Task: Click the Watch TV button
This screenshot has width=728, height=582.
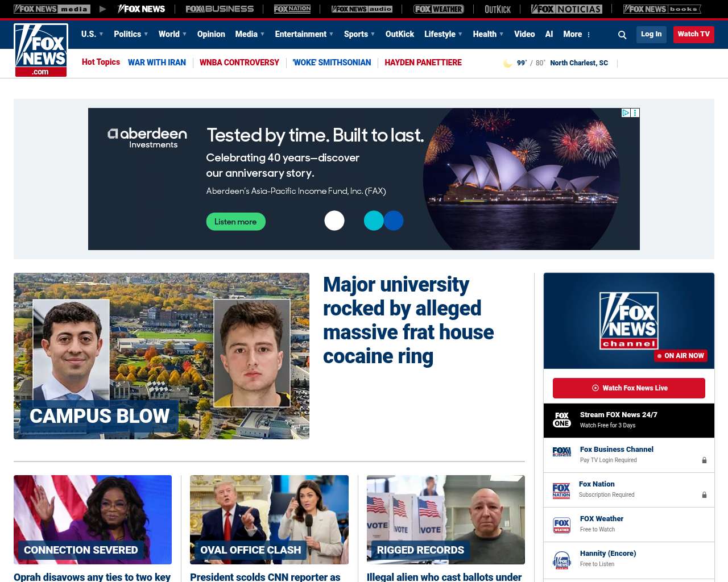Action: pos(694,34)
